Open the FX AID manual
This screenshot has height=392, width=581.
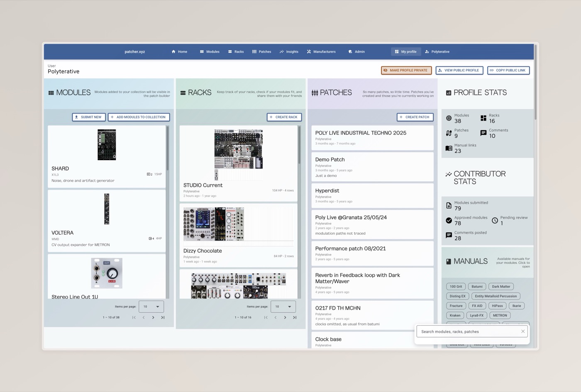click(x=477, y=306)
